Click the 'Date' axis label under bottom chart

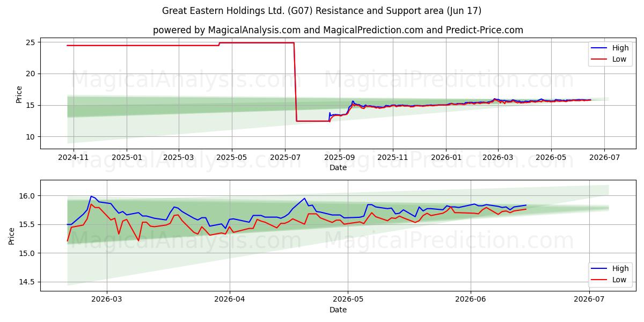coord(338,310)
